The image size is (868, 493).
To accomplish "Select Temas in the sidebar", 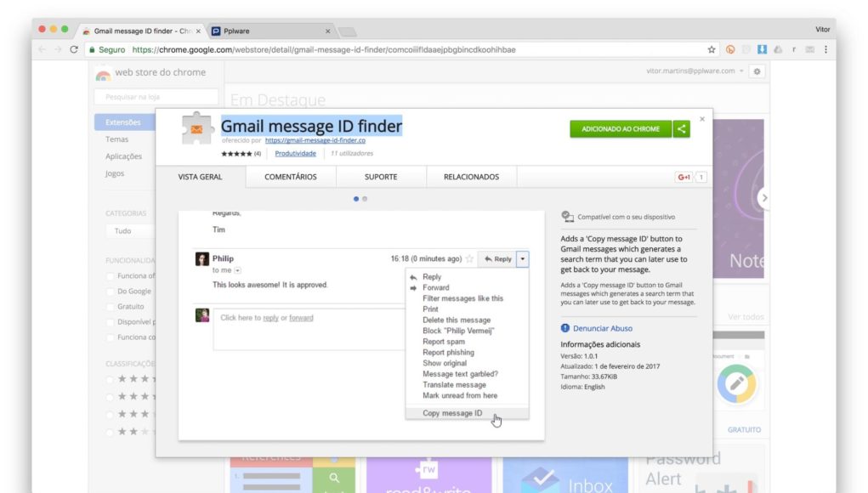I will [x=116, y=139].
